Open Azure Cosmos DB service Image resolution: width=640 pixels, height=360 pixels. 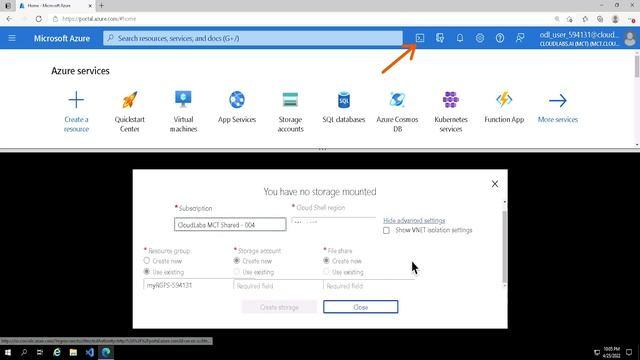[397, 111]
